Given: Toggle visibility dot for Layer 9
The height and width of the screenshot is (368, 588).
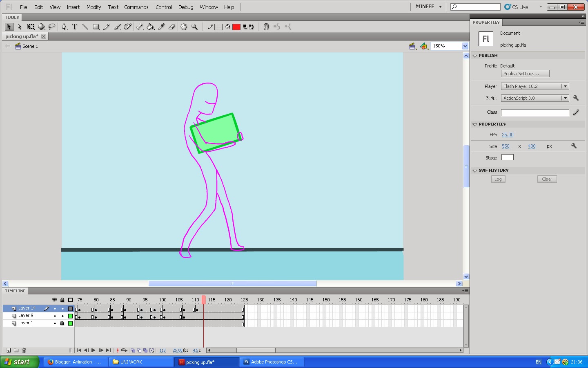Looking at the screenshot, I should click(55, 316).
